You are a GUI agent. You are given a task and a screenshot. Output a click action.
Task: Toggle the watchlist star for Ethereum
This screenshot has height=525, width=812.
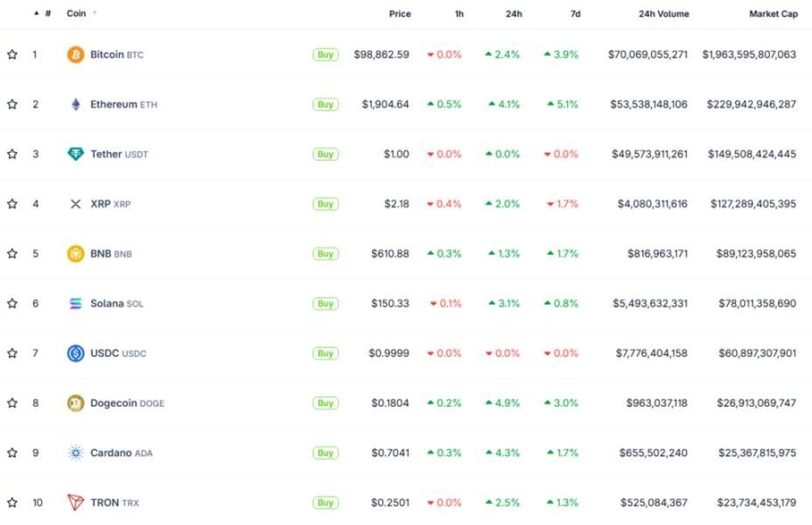click(x=12, y=104)
